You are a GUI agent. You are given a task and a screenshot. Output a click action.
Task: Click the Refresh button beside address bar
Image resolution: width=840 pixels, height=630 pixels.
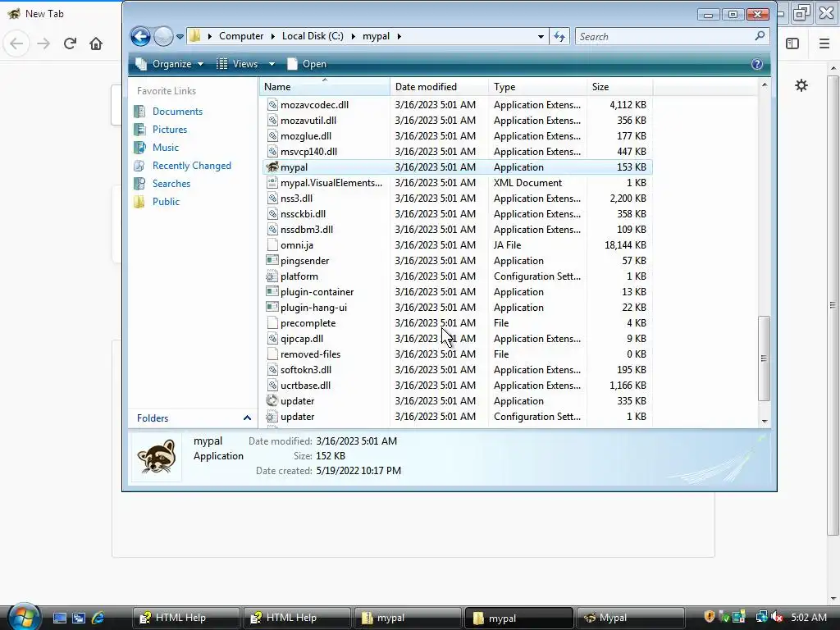[559, 36]
